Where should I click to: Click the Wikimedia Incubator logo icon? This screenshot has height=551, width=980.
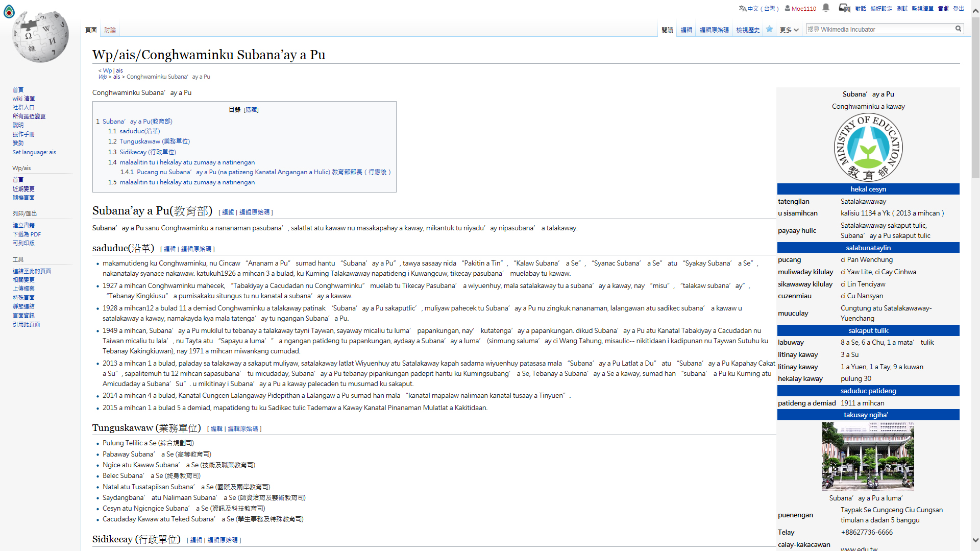(9, 11)
